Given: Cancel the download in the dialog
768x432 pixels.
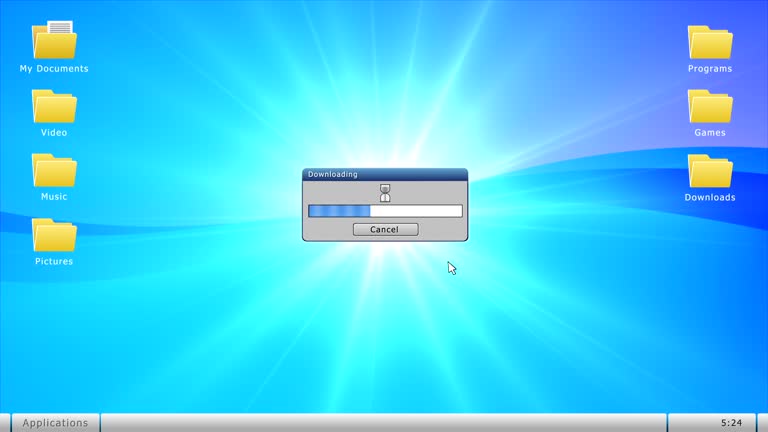Looking at the screenshot, I should (x=385, y=229).
